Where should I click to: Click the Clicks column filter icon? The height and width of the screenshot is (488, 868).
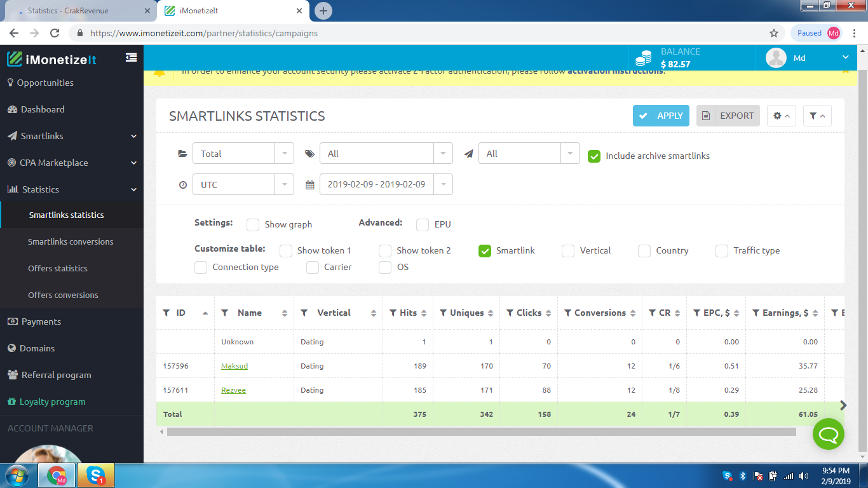coord(510,313)
